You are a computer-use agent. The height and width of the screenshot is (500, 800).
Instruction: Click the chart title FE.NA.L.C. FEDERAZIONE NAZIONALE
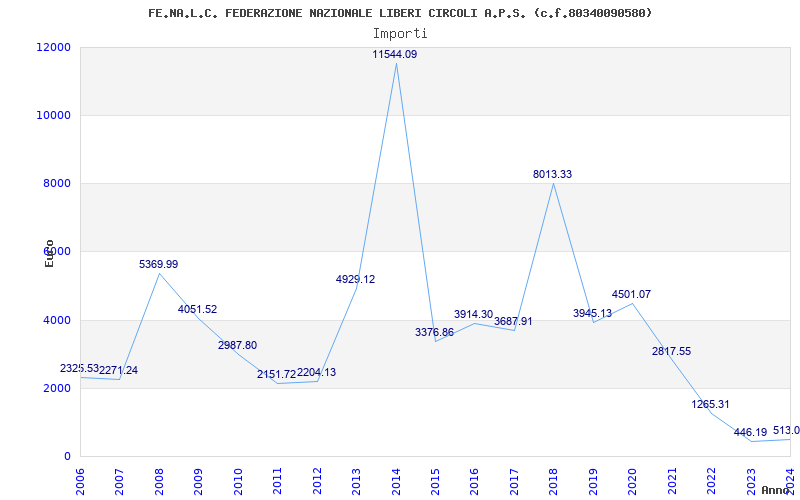pyautogui.click(x=399, y=13)
